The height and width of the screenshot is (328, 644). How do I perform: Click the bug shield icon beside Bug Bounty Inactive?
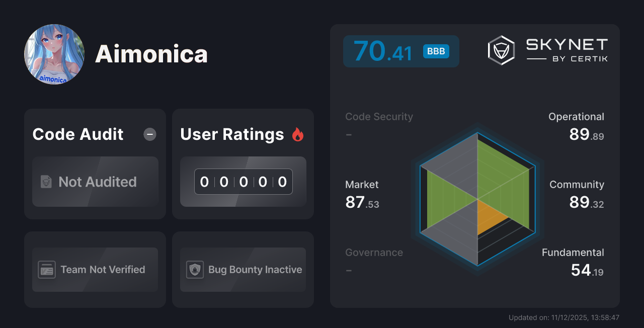[195, 270]
